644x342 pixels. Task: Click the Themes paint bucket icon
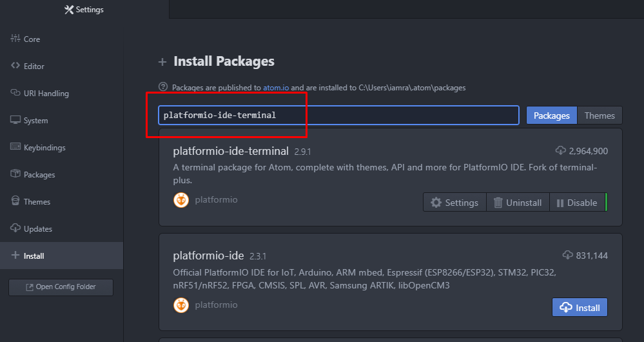15,201
